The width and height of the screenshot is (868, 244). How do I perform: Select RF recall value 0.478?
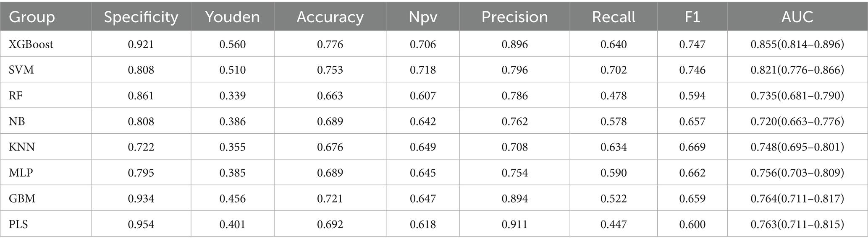point(614,96)
